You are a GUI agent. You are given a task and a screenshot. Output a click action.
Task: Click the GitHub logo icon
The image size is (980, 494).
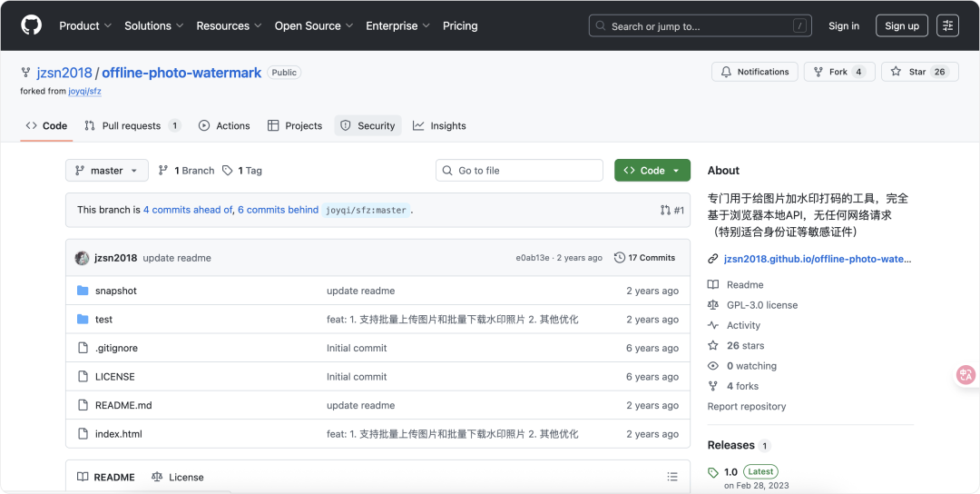pos(31,25)
